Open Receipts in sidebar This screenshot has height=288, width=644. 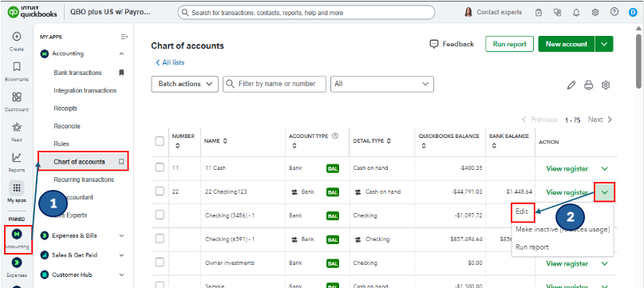[65, 108]
